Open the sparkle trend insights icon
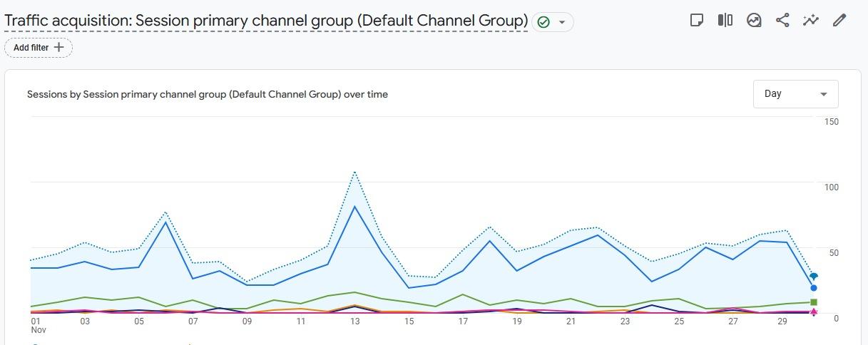The image size is (868, 345). tap(811, 21)
